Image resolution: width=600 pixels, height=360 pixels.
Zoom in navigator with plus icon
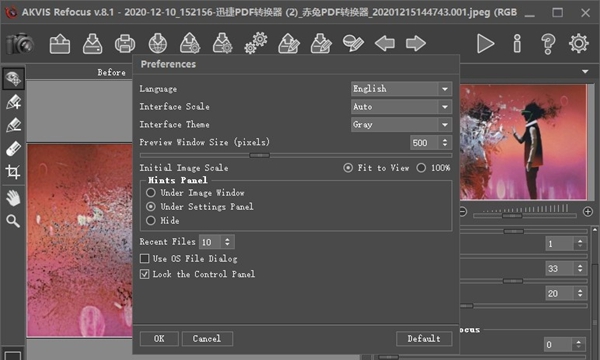pyautogui.click(x=587, y=212)
